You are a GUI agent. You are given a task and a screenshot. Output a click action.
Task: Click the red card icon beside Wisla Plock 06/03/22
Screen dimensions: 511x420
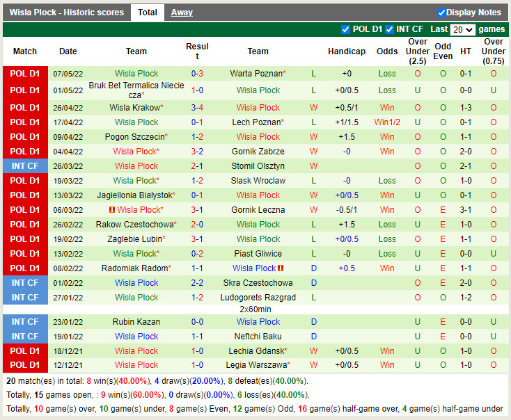click(112, 210)
